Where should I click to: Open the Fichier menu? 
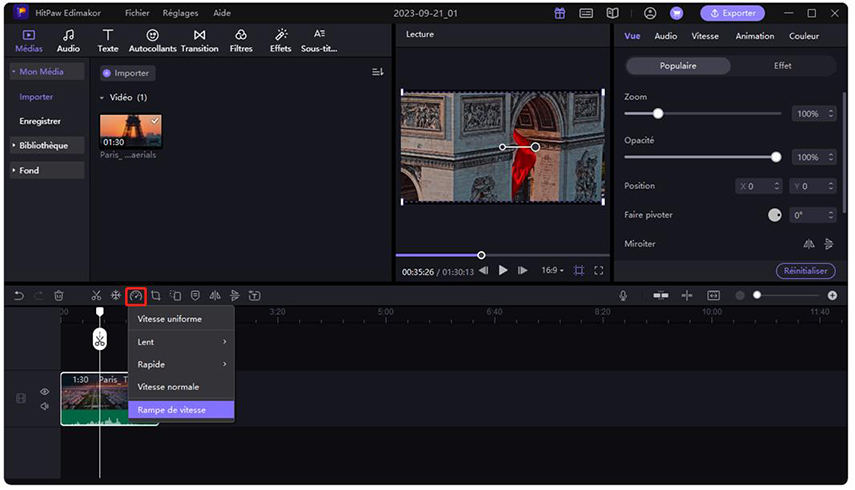(x=137, y=13)
